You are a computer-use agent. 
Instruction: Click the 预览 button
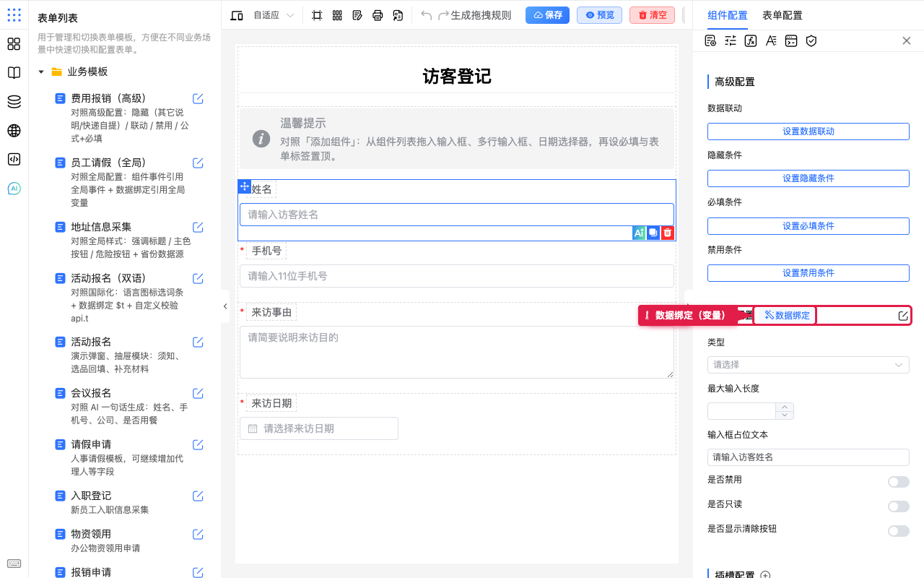click(600, 15)
